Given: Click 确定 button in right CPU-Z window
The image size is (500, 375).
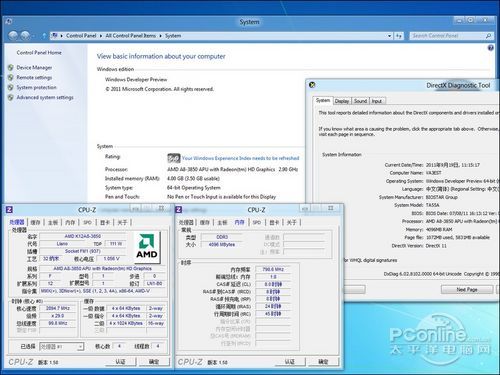Looking at the screenshot, I should click(x=323, y=362).
